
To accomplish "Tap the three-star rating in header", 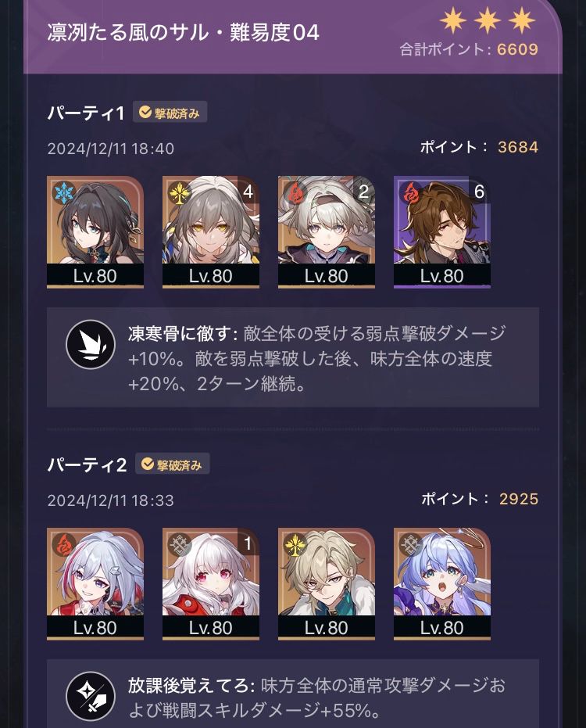I will pyautogui.click(x=488, y=20).
